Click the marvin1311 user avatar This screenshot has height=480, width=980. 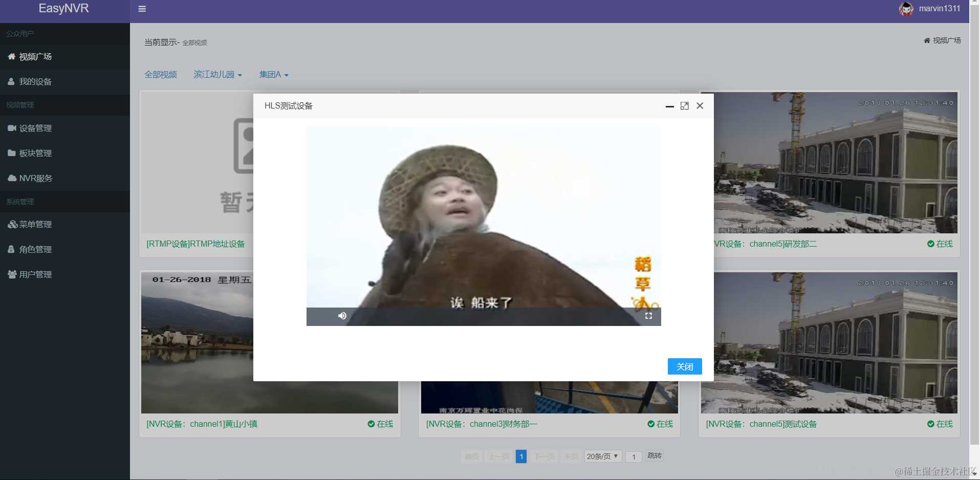point(906,9)
